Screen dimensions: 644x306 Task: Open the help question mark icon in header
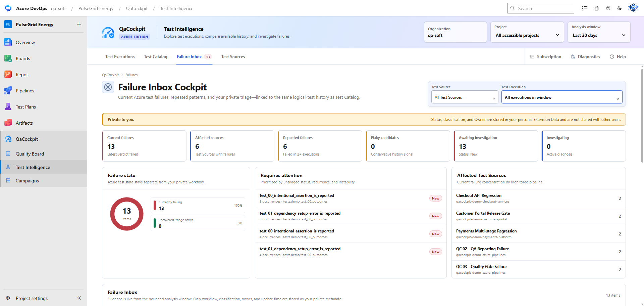(x=608, y=8)
